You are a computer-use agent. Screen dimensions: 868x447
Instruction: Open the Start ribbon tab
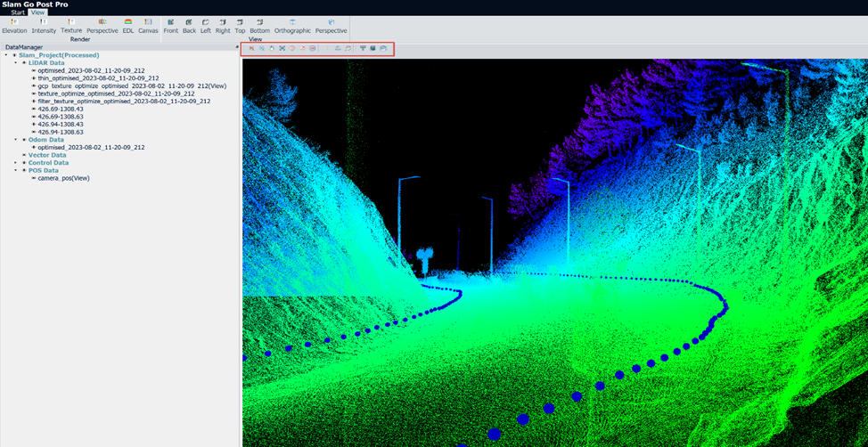pyautogui.click(x=18, y=12)
